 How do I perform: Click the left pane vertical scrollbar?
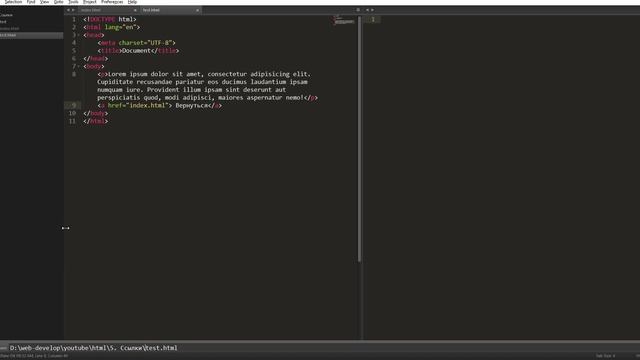(x=359, y=139)
